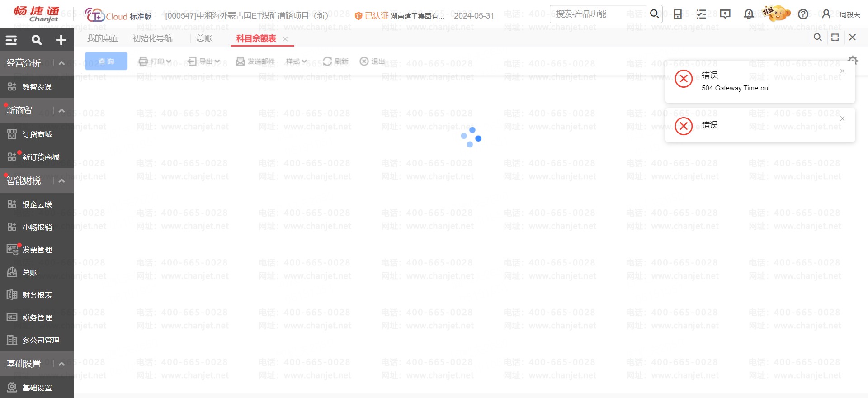
Task: Click the 查询 button
Action: pos(106,61)
